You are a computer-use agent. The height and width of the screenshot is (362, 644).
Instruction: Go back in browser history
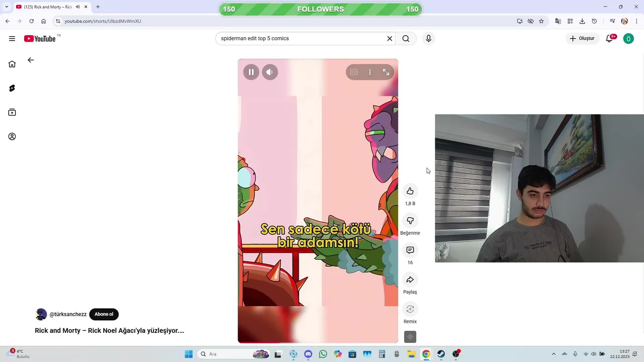click(7, 21)
